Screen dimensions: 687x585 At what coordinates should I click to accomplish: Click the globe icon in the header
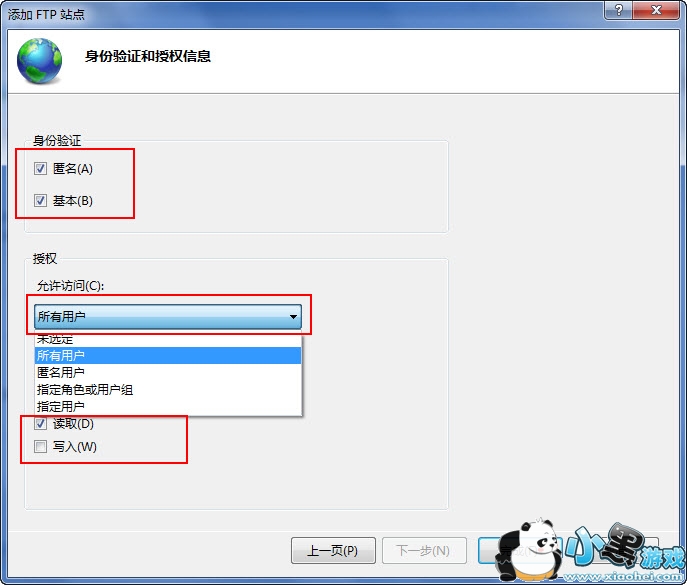(x=39, y=61)
